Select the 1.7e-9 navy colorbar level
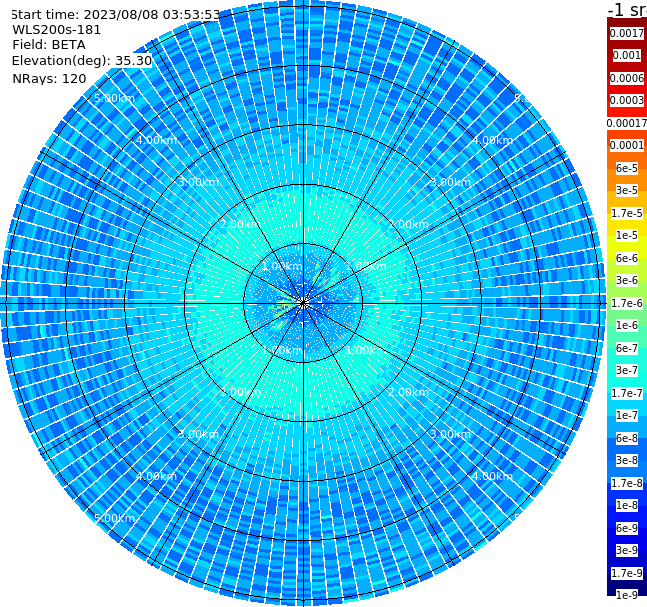Image resolution: width=647 pixels, height=607 pixels. (x=626, y=573)
